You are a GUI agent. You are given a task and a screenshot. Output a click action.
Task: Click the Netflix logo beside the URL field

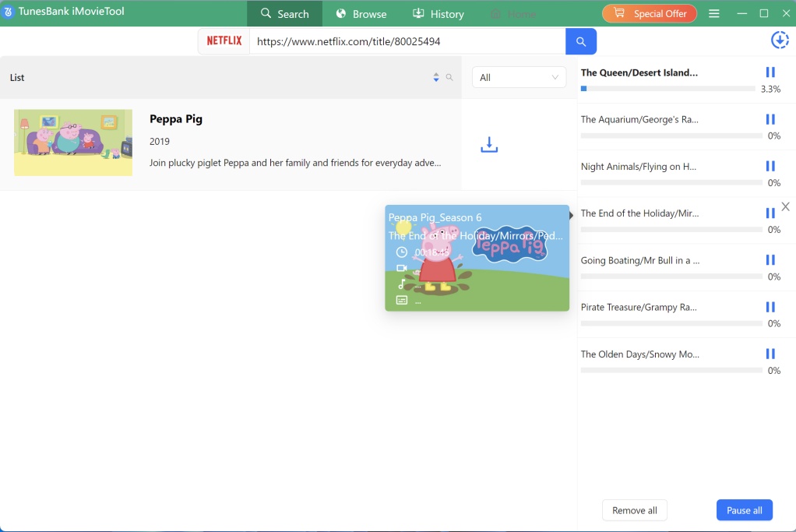224,41
